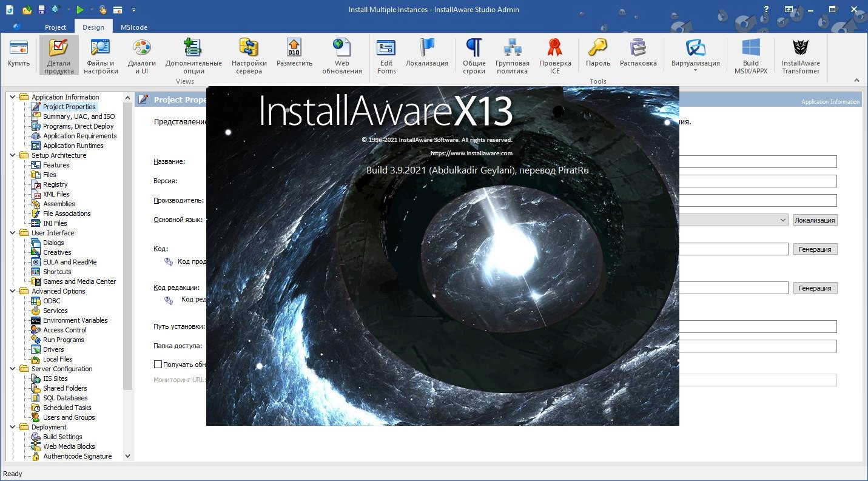Click the Локализация button beside language field
This screenshot has width=868, height=481.
click(x=815, y=220)
